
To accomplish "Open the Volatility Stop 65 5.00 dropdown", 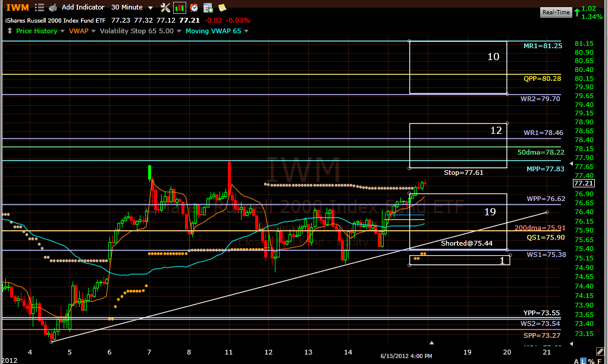I will [x=178, y=31].
